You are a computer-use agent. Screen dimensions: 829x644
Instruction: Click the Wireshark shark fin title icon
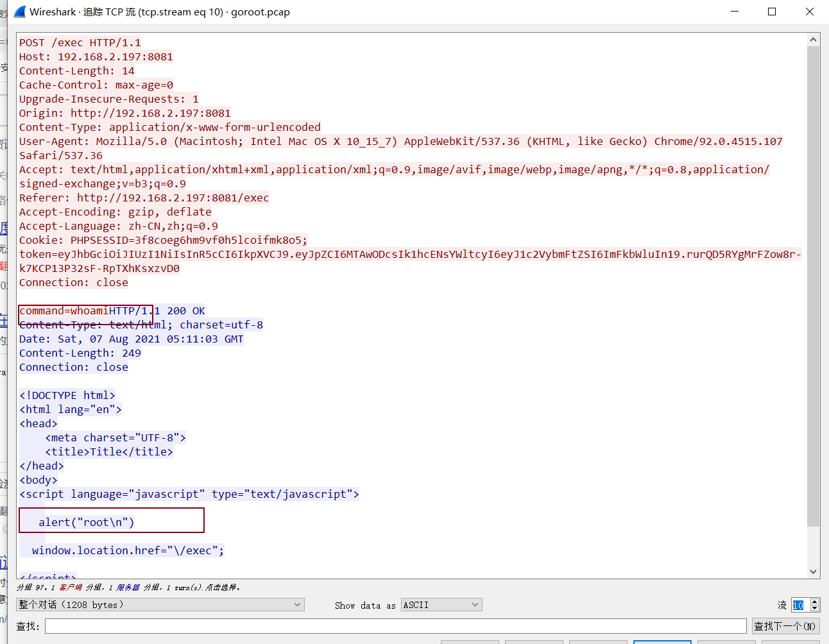20,12
